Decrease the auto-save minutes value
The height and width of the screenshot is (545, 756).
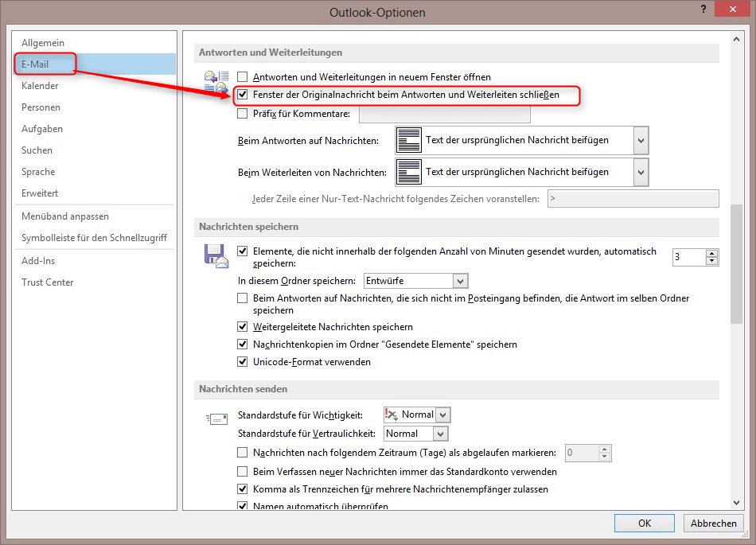(x=711, y=261)
